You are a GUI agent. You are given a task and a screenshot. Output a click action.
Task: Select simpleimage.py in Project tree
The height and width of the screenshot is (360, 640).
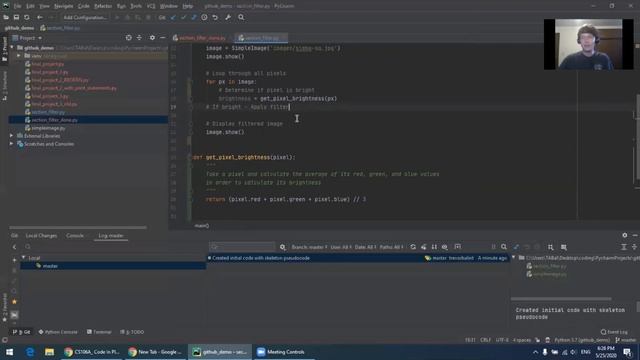(x=48, y=128)
